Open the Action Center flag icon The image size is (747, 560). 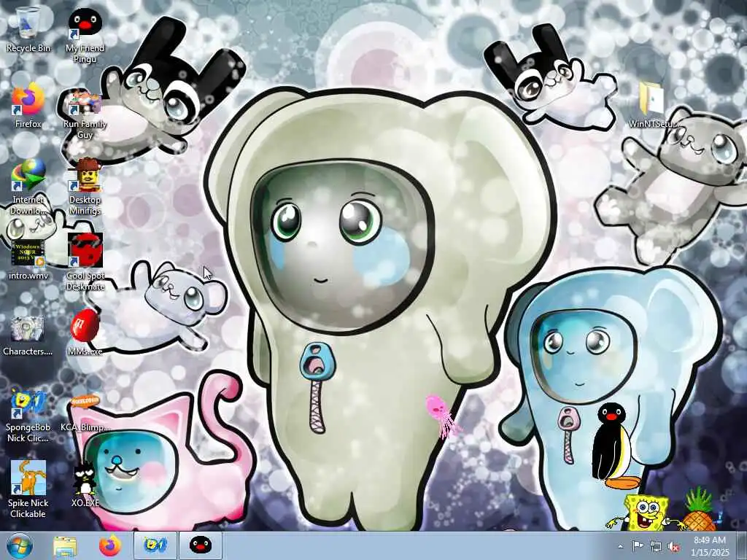pyautogui.click(x=638, y=546)
